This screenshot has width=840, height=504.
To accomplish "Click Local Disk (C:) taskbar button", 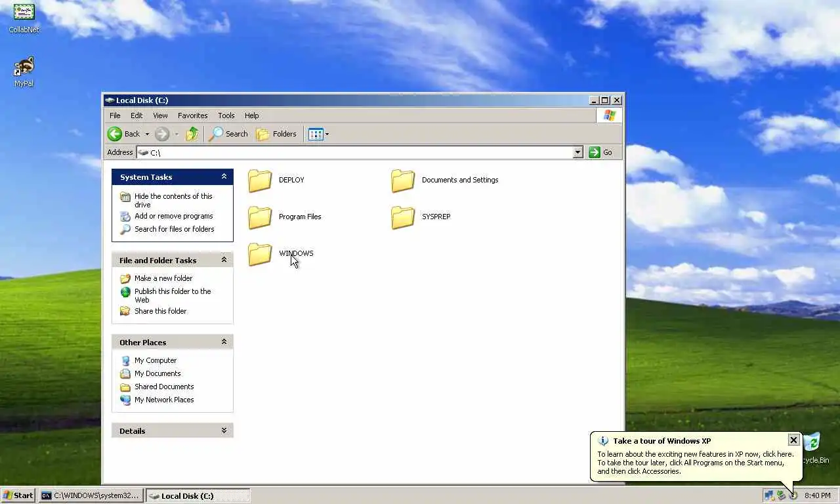I will coord(198,495).
